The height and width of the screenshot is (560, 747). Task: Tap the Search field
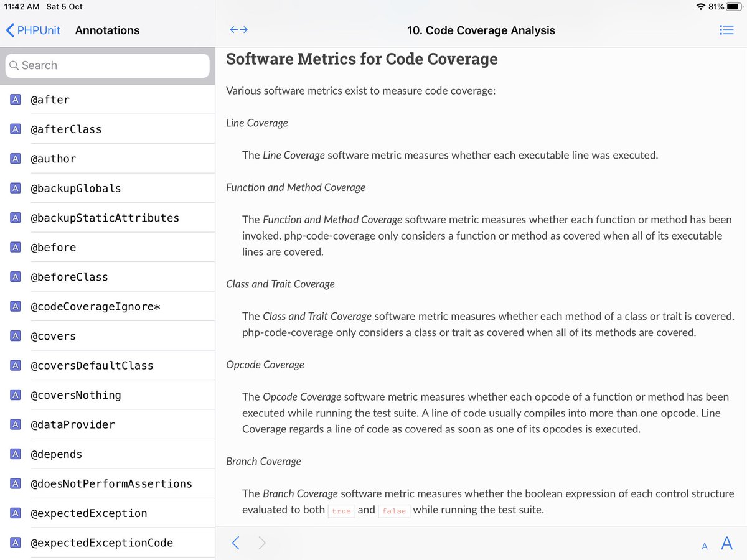[108, 65]
